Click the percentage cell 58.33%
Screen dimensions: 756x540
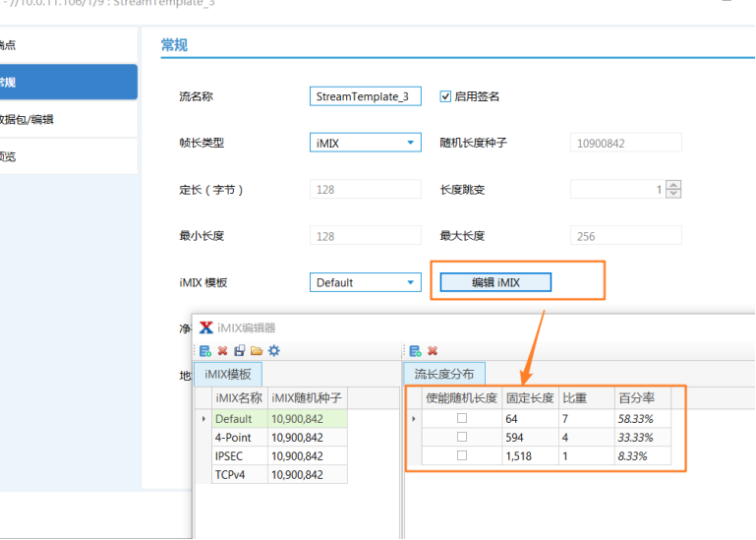643,419
